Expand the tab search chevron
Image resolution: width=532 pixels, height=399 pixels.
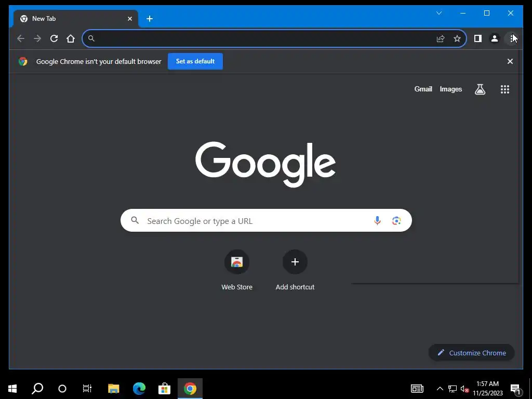tap(438, 13)
